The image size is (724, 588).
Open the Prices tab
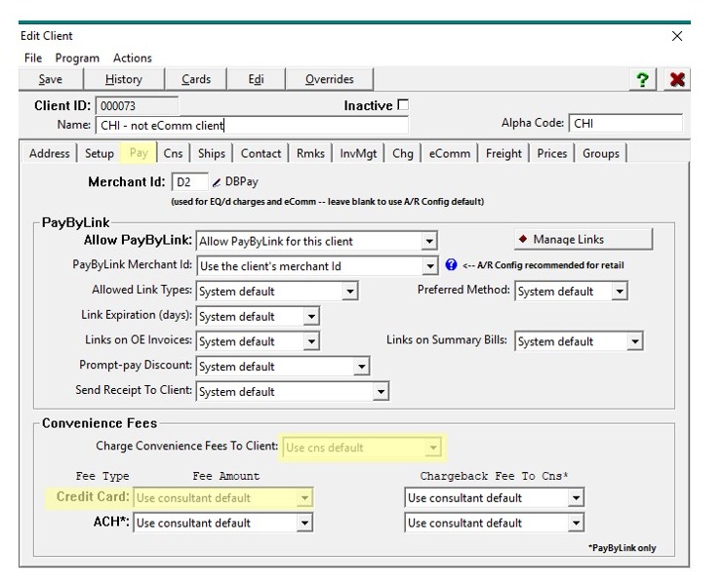pyautogui.click(x=551, y=153)
